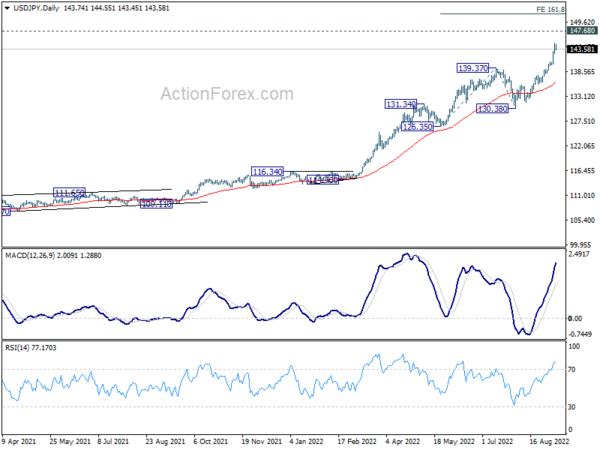Click the 6 Oct 2021 date label
Image resolution: width=600 pixels, height=450 pixels.
coord(210,441)
